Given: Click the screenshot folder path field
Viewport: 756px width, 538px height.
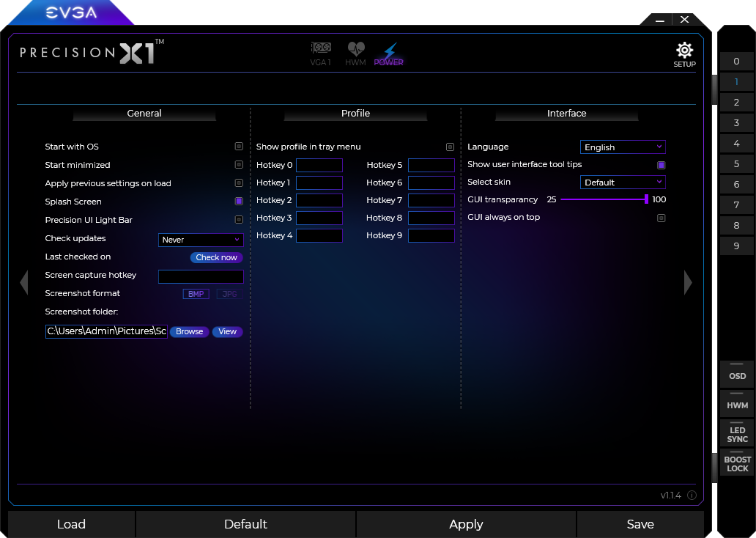Looking at the screenshot, I should pyautogui.click(x=106, y=331).
